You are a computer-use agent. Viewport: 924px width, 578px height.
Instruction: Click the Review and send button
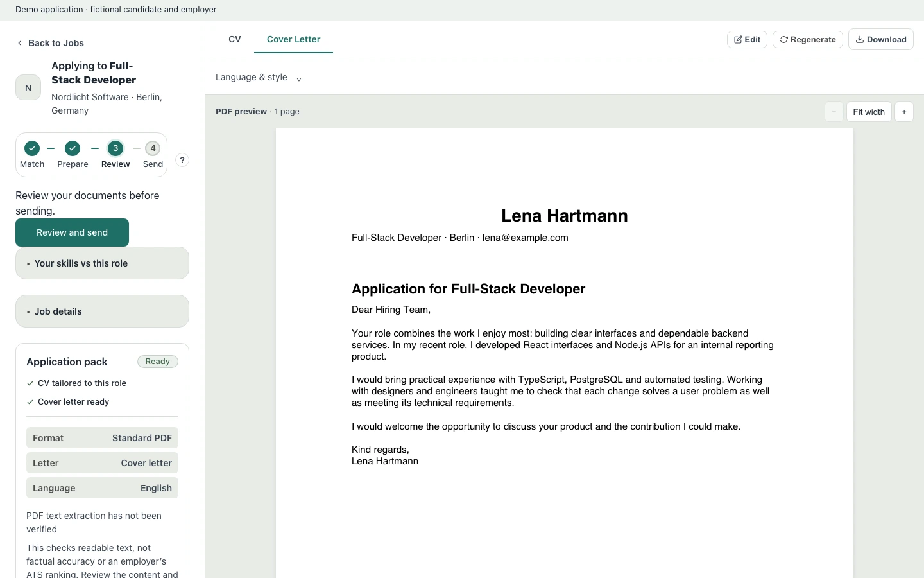(72, 232)
